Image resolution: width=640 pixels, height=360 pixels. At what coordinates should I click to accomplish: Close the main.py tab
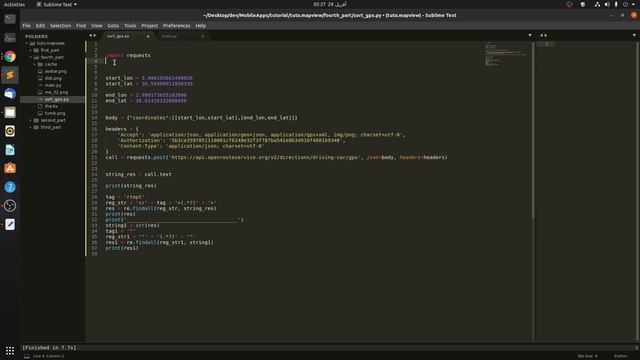tap(202, 36)
